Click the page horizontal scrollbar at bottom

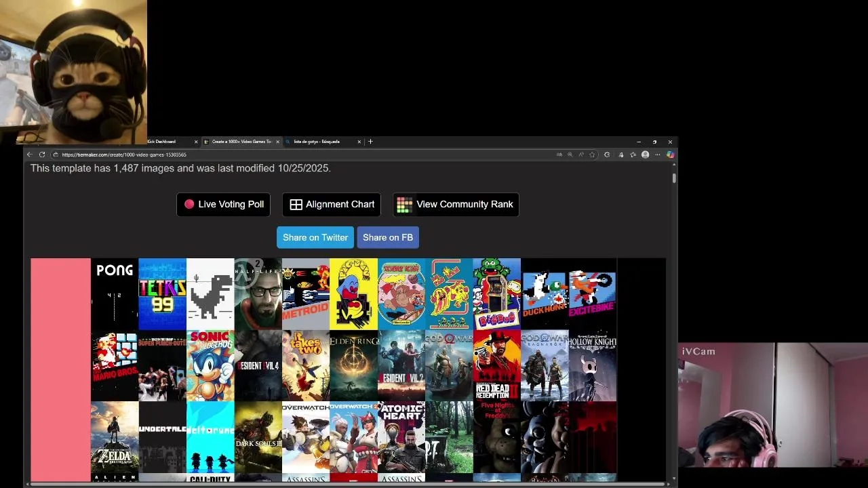347,484
